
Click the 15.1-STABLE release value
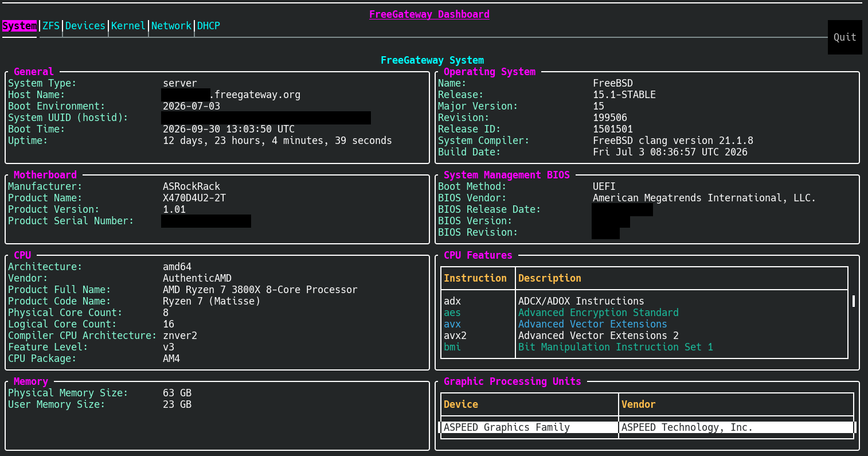[624, 95]
